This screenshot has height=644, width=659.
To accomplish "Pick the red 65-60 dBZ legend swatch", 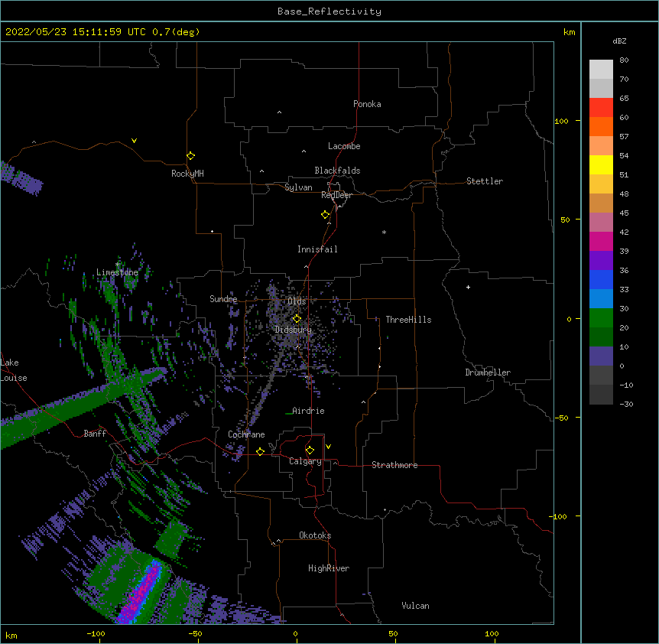I will click(601, 108).
